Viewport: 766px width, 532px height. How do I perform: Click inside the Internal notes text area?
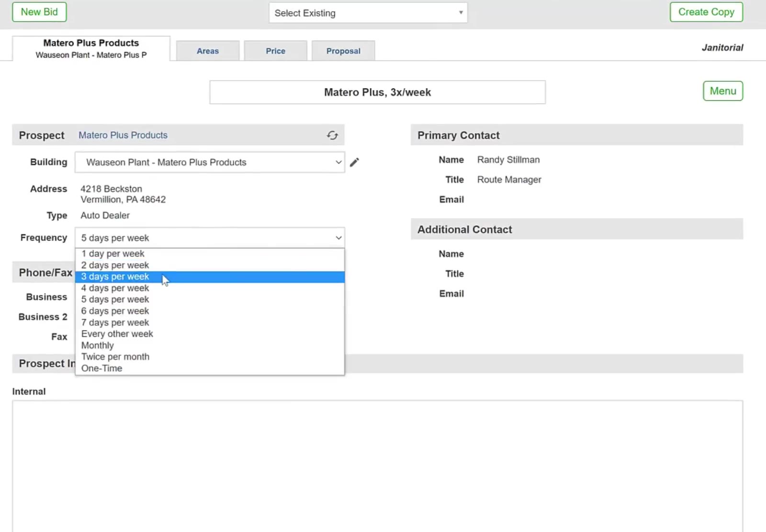coord(377,466)
